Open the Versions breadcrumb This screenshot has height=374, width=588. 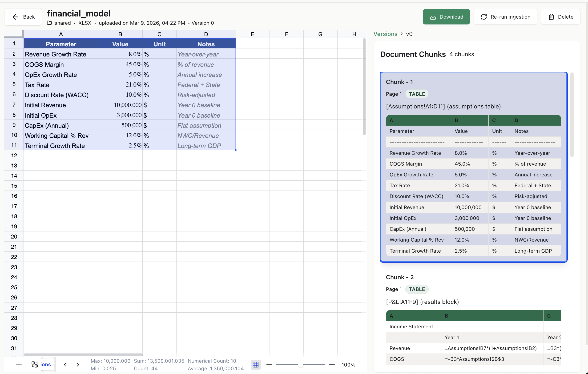tap(385, 34)
